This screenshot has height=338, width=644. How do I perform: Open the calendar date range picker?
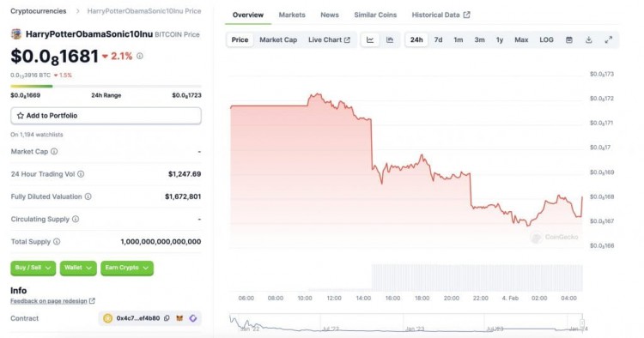568,39
